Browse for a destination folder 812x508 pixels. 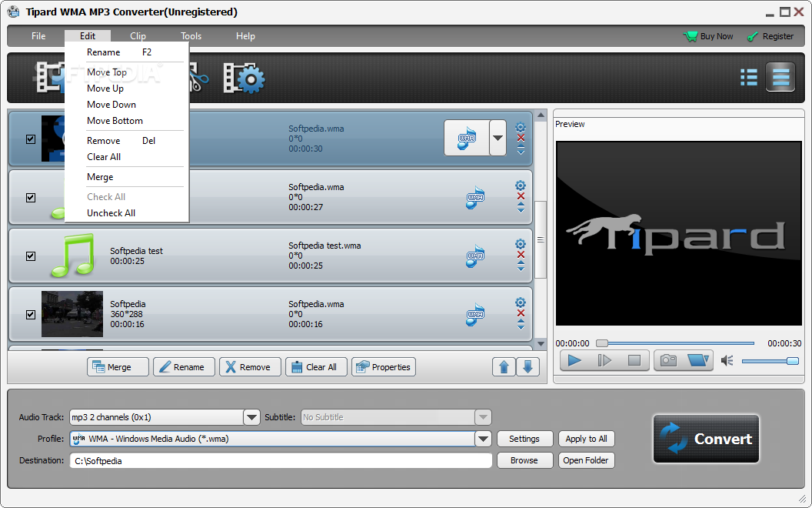[525, 460]
